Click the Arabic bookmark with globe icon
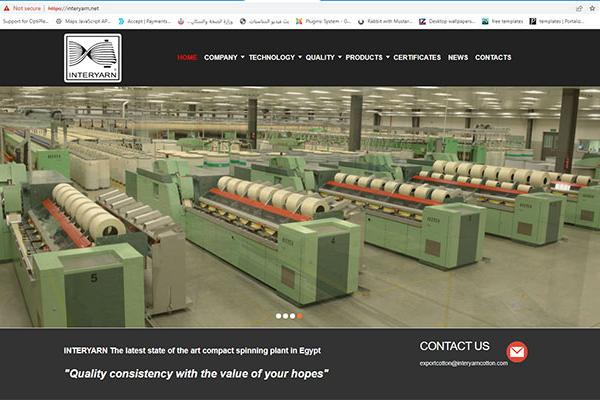 point(264,21)
